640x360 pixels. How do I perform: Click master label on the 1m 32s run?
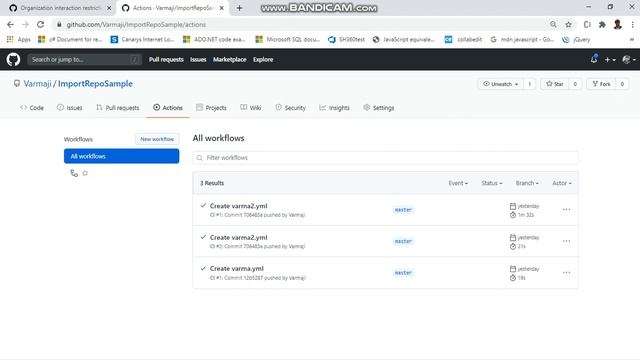click(x=403, y=210)
